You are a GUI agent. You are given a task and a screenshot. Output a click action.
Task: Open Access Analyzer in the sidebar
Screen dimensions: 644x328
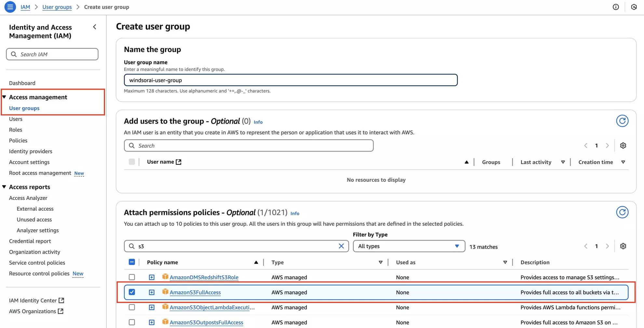pos(28,198)
